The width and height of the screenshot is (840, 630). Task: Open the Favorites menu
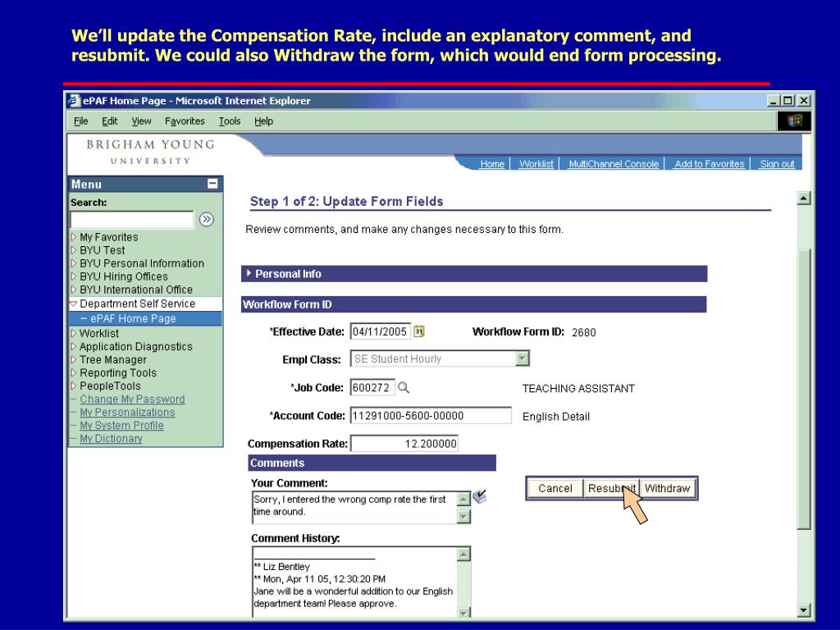pos(185,121)
